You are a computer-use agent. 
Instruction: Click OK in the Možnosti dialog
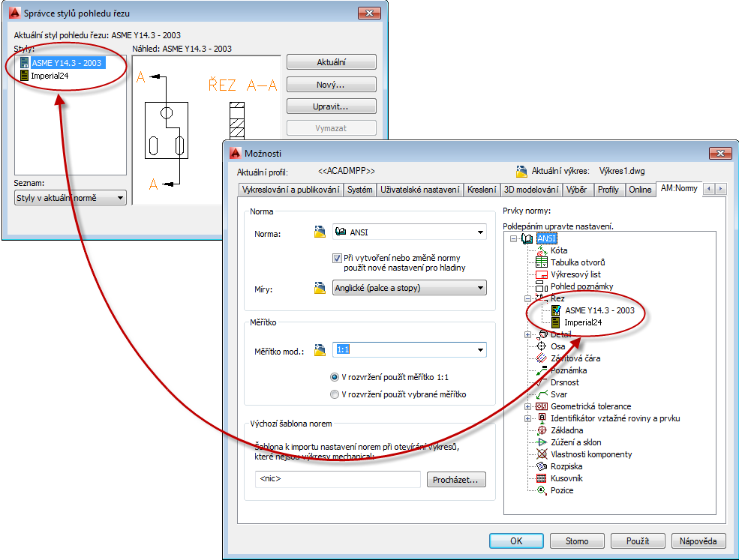tap(516, 541)
